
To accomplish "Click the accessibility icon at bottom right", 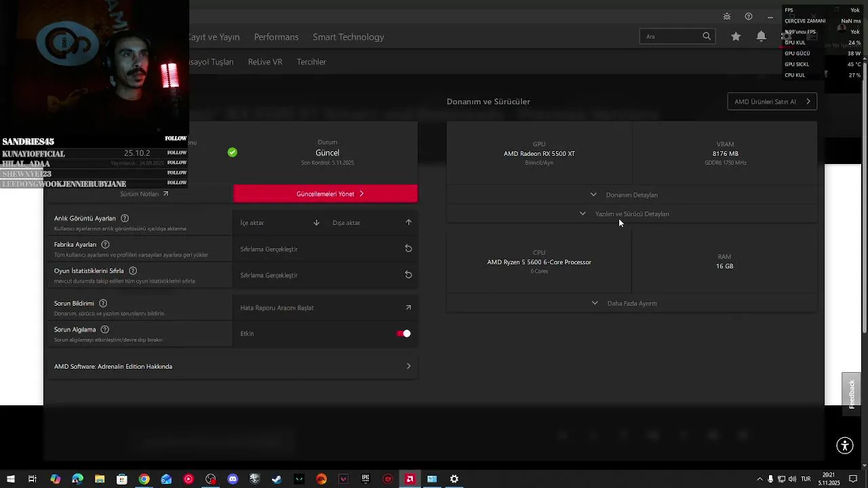I will coord(845,445).
